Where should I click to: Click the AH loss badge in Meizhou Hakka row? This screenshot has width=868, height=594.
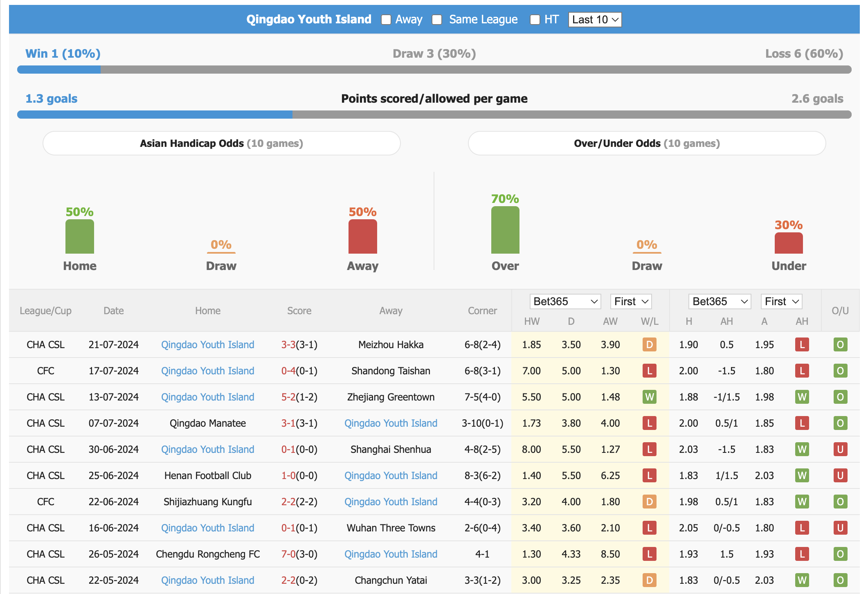[x=802, y=345]
